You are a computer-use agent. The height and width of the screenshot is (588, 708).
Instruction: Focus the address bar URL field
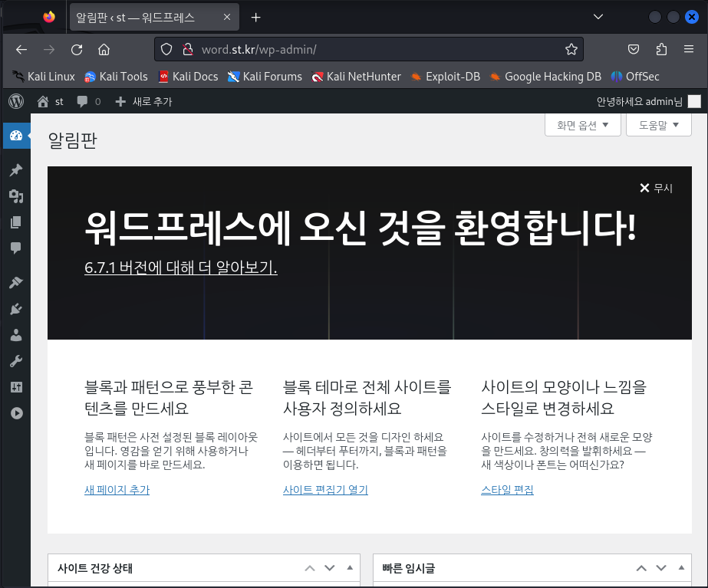coord(369,49)
